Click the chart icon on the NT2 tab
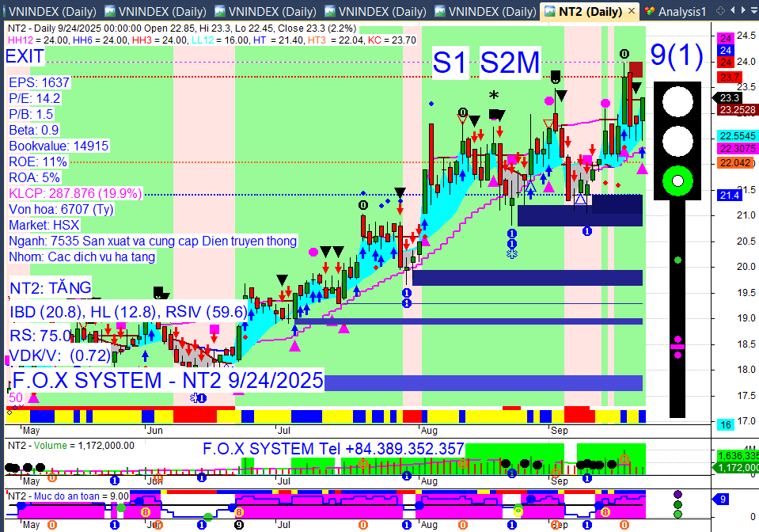759x532 pixels. pyautogui.click(x=550, y=11)
